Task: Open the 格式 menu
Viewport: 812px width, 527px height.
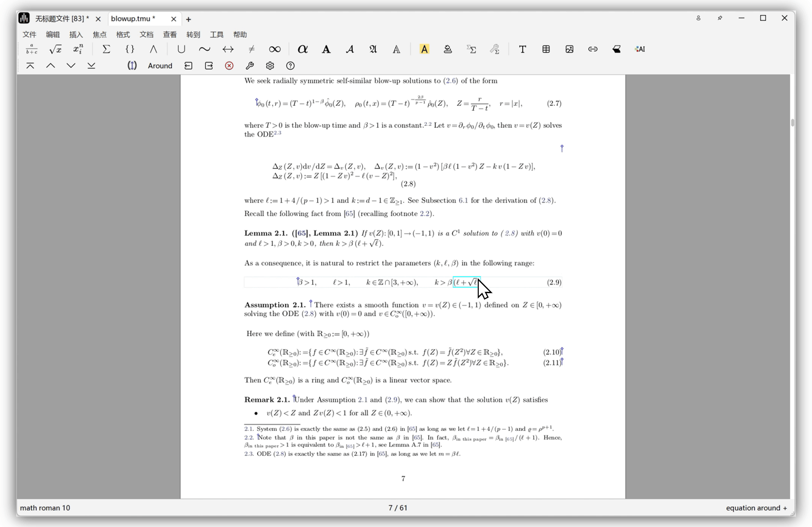Action: 123,35
